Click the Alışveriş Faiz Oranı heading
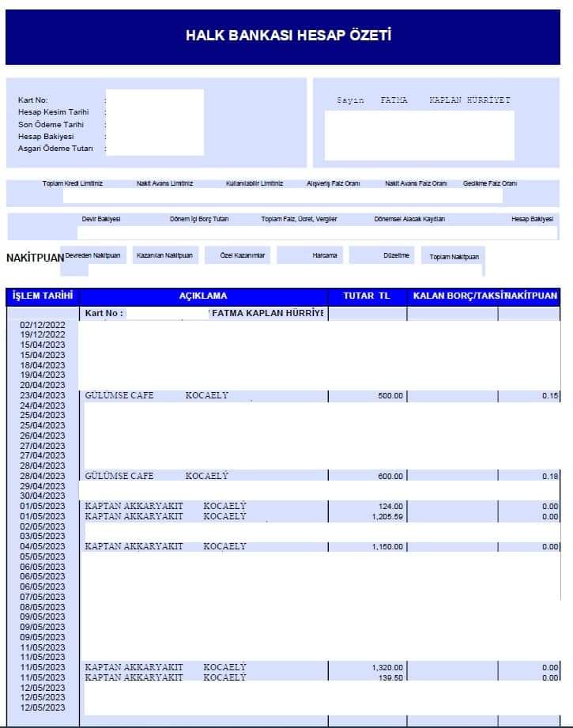Image resolution: width=573 pixels, height=728 pixels. (x=334, y=183)
